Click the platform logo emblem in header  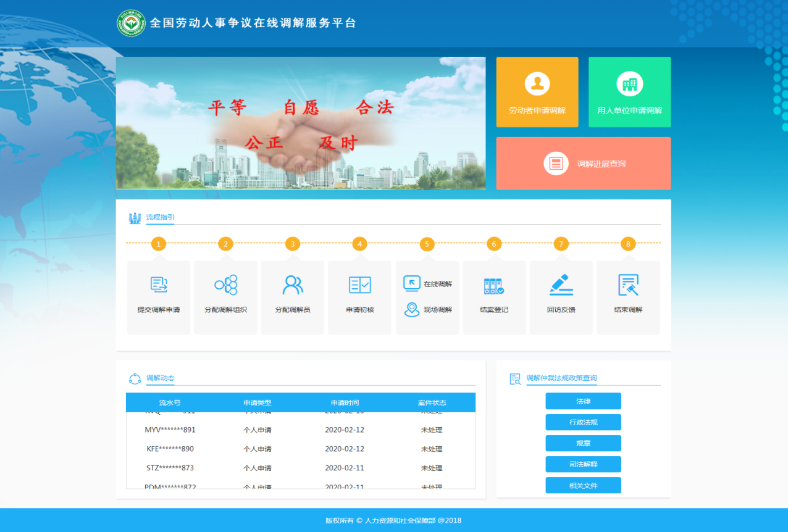(132, 23)
